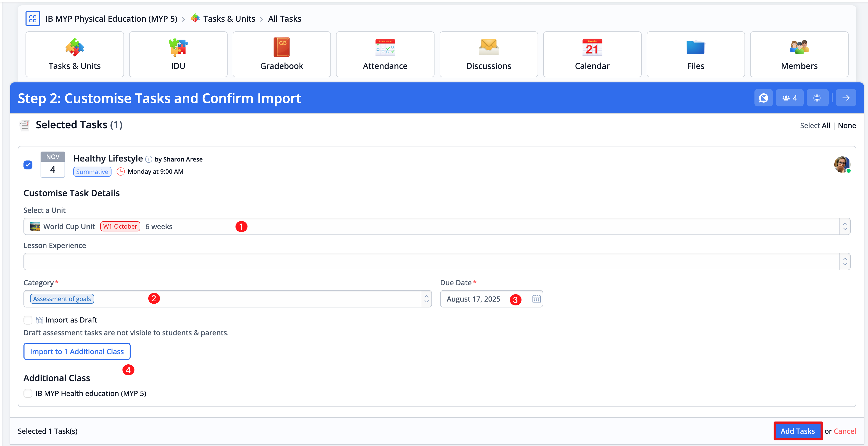The width and height of the screenshot is (868, 446).
Task: Open the Lesson Experience dropdown
Action: (845, 262)
